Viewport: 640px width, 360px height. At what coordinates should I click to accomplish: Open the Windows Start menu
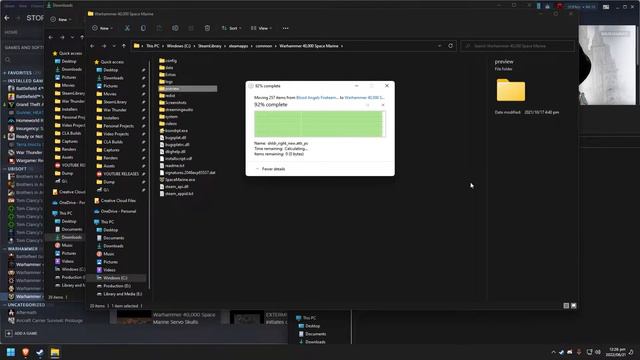[x=11, y=352]
